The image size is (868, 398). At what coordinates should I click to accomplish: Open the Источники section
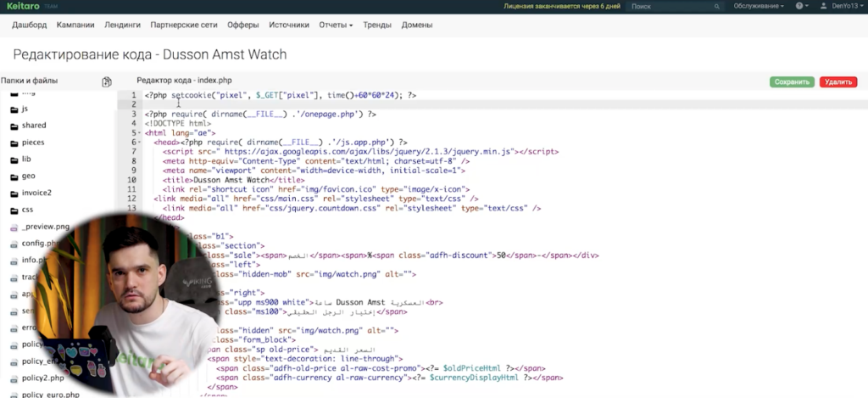(x=289, y=25)
